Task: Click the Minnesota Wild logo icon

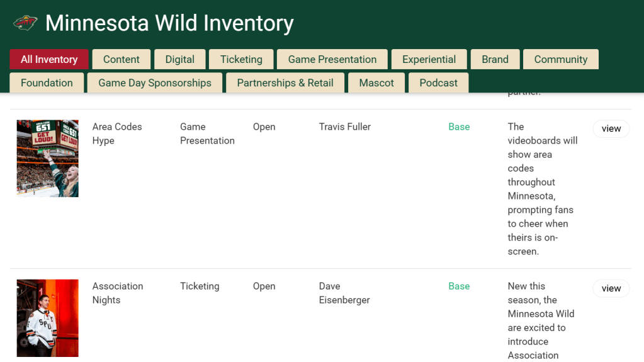Action: click(x=25, y=23)
